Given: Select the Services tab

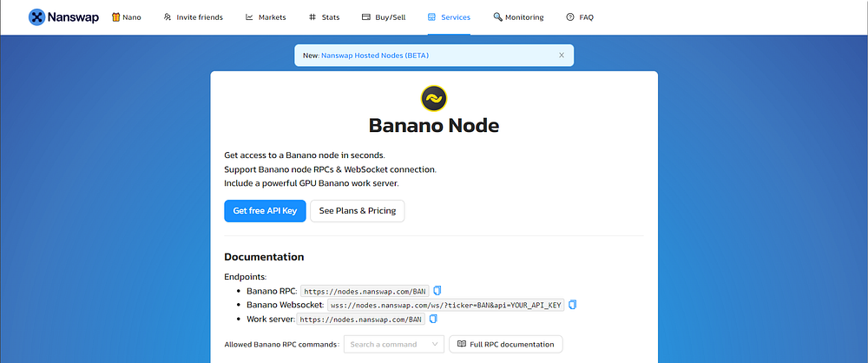Looking at the screenshot, I should pyautogui.click(x=449, y=17).
